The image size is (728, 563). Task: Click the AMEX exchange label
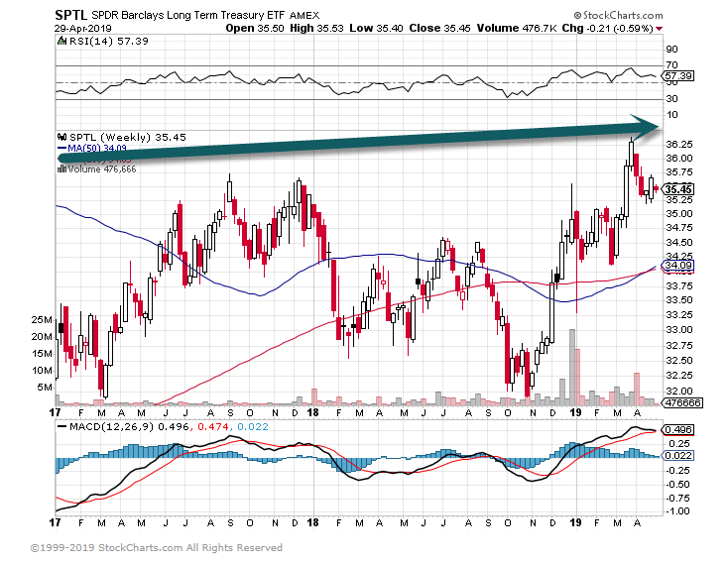tap(304, 15)
